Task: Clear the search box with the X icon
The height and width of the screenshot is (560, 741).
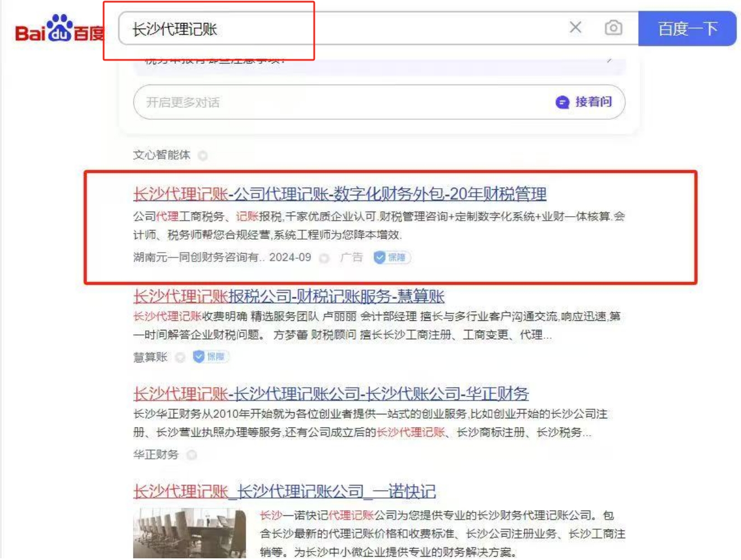Action: tap(575, 27)
